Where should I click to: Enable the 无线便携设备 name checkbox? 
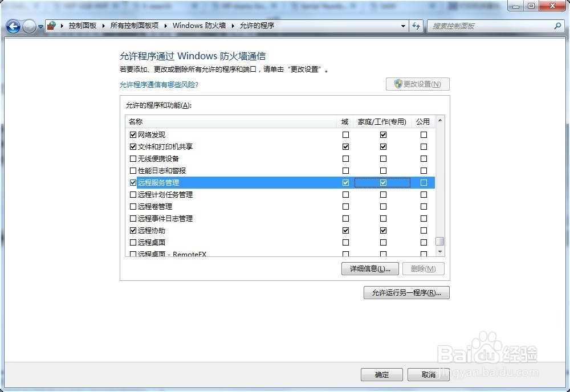click(133, 159)
